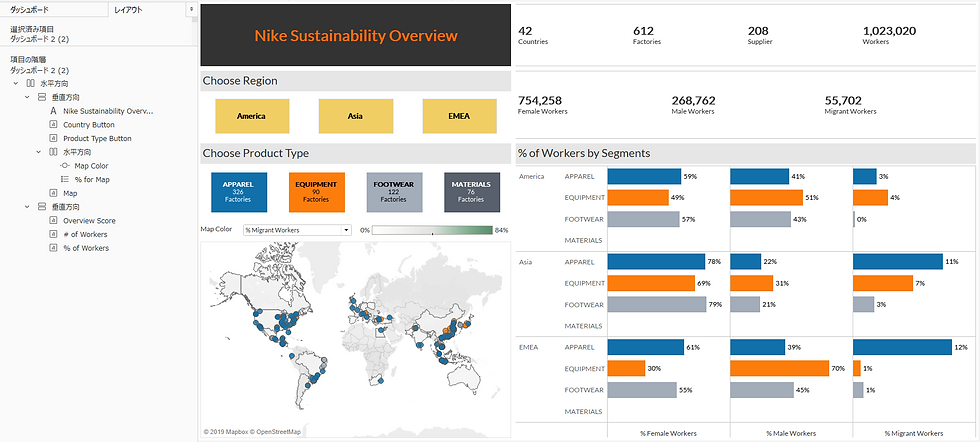The width and height of the screenshot is (980, 442).
Task: Select the Asia region button
Action: point(356,116)
